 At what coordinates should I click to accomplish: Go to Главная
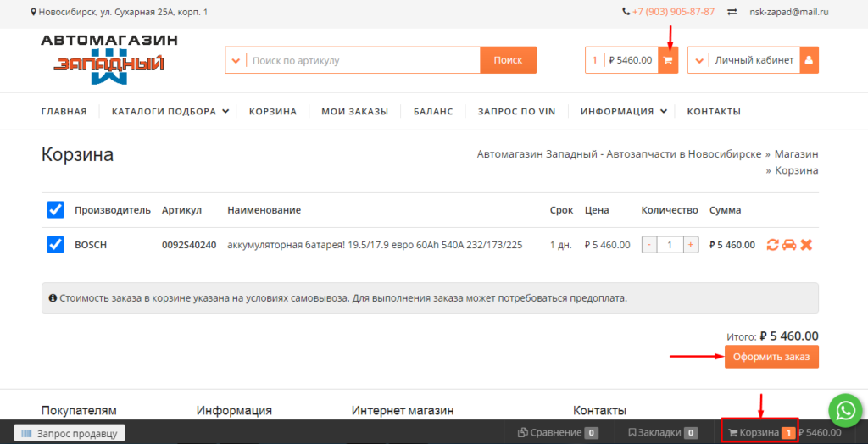tap(64, 111)
